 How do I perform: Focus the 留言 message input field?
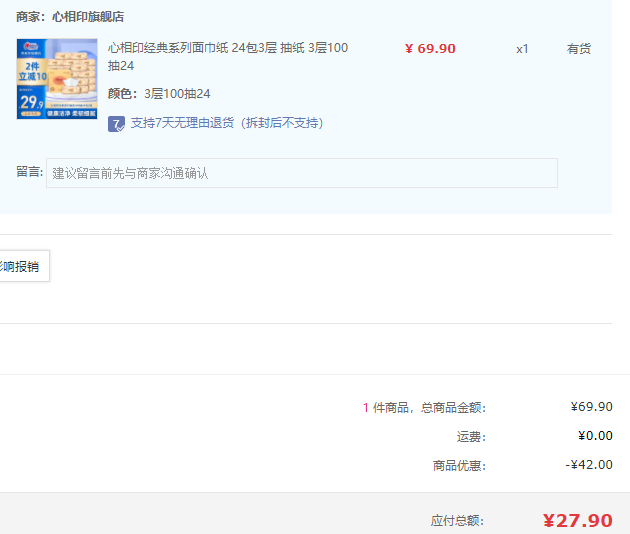[302, 173]
